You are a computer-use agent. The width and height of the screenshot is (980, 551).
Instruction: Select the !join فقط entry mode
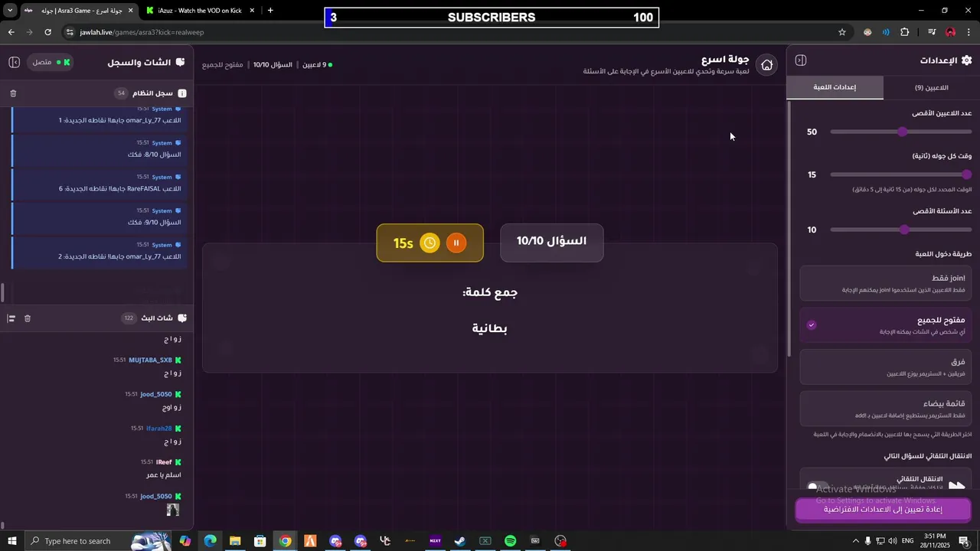(886, 283)
